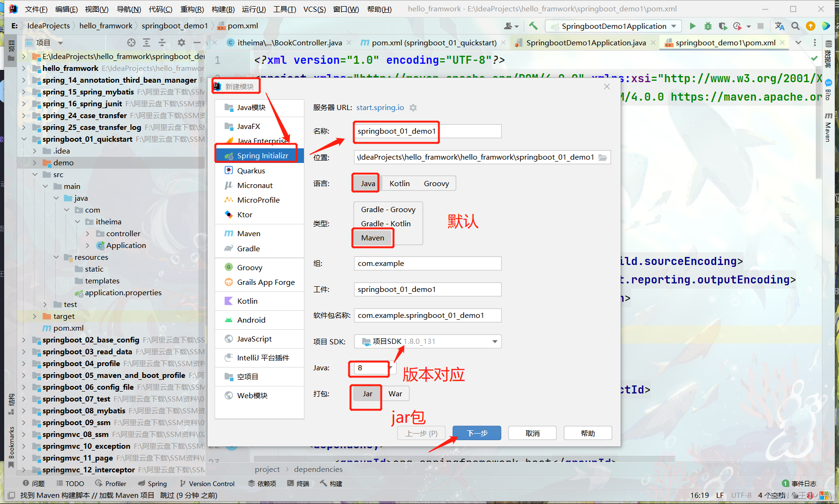839x504 pixels.
Task: Select Jar packaging option
Action: 368,393
